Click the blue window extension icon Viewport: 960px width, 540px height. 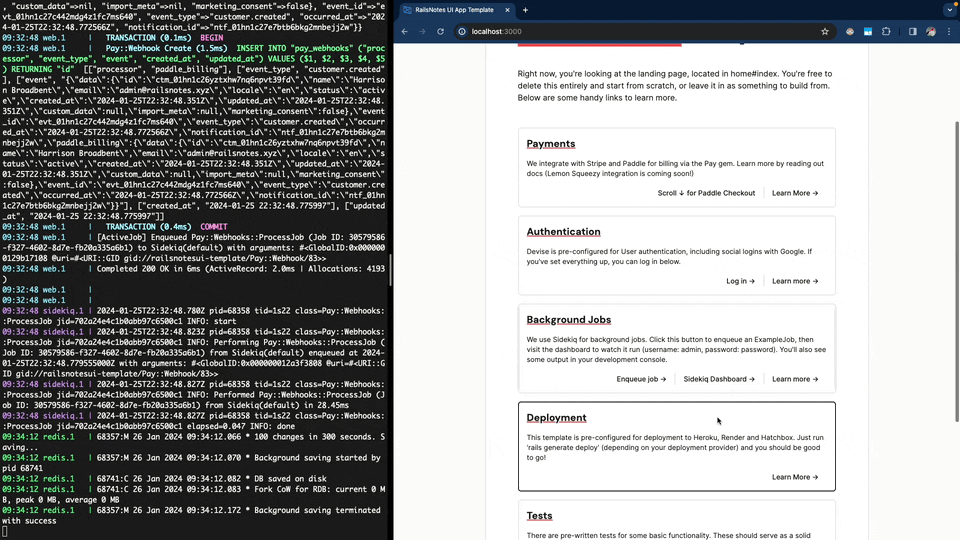pos(868,31)
